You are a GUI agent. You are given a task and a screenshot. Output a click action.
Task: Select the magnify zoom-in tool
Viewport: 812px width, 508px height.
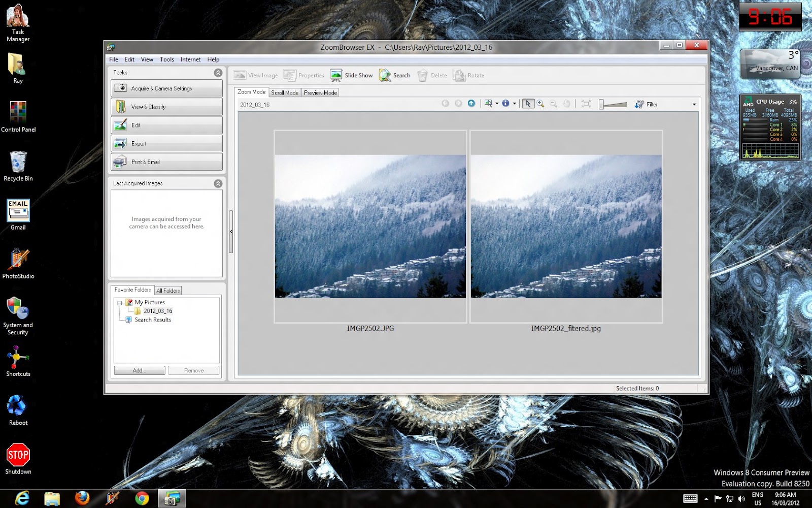click(540, 104)
